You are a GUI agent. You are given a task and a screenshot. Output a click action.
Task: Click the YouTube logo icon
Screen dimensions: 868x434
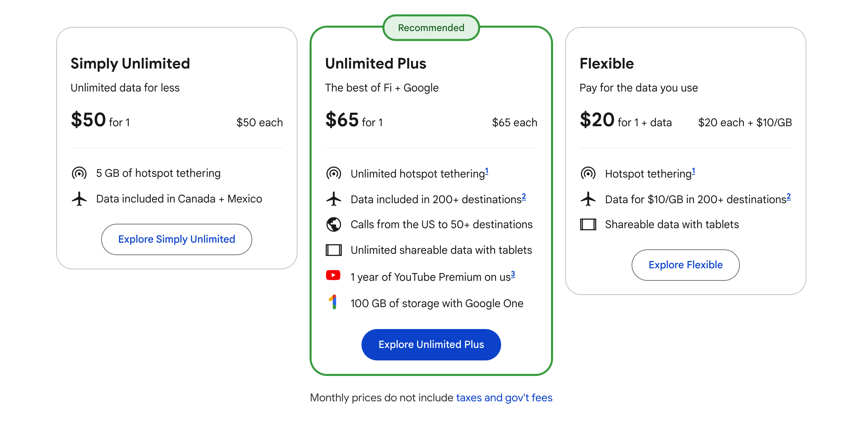point(333,275)
